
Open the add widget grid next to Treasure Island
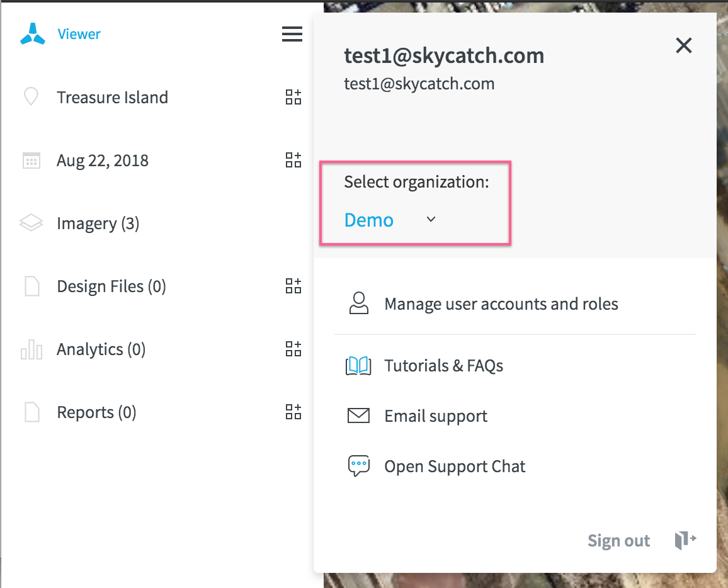(x=293, y=97)
